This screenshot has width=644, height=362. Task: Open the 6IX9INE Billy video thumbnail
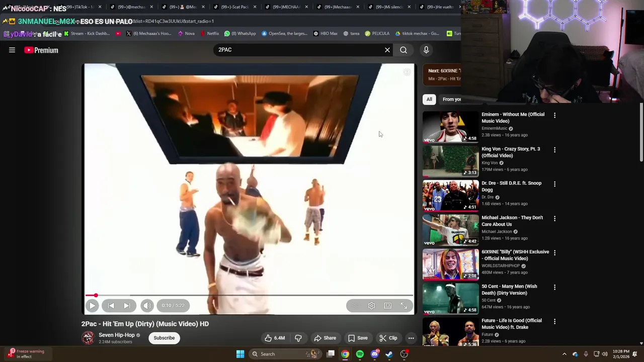coord(451,264)
